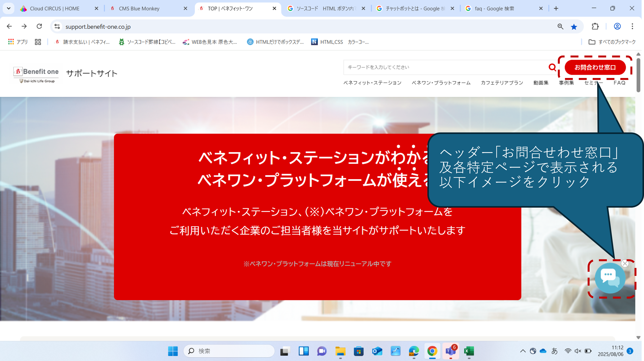The image size is (644, 361).
Task: Focus the keyword search field
Action: (x=446, y=67)
